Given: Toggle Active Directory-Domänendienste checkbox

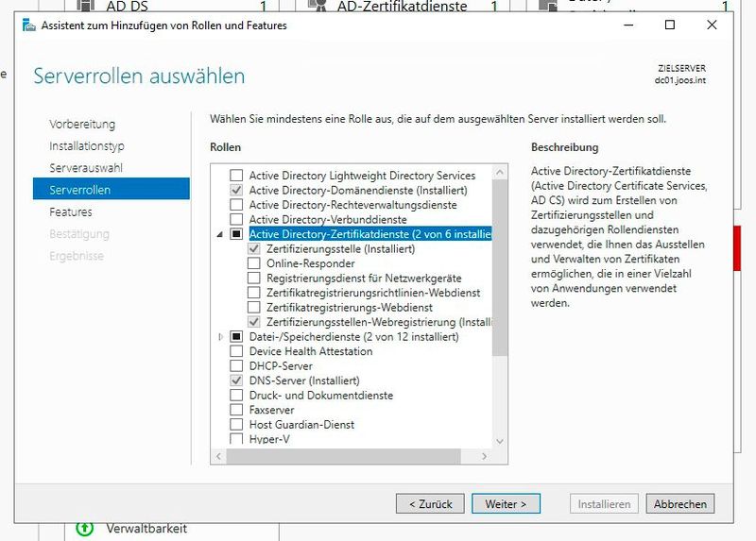Looking at the screenshot, I should click(236, 190).
